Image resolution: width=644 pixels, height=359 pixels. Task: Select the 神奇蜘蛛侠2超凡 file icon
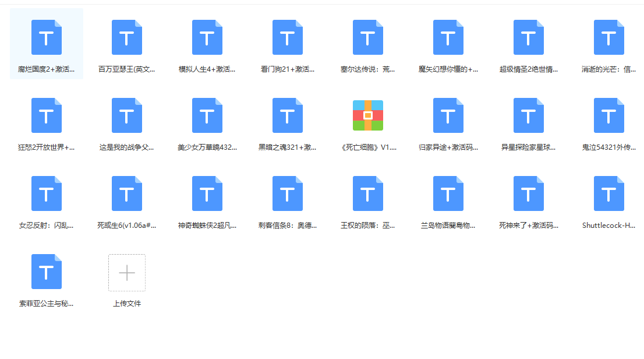click(x=207, y=193)
